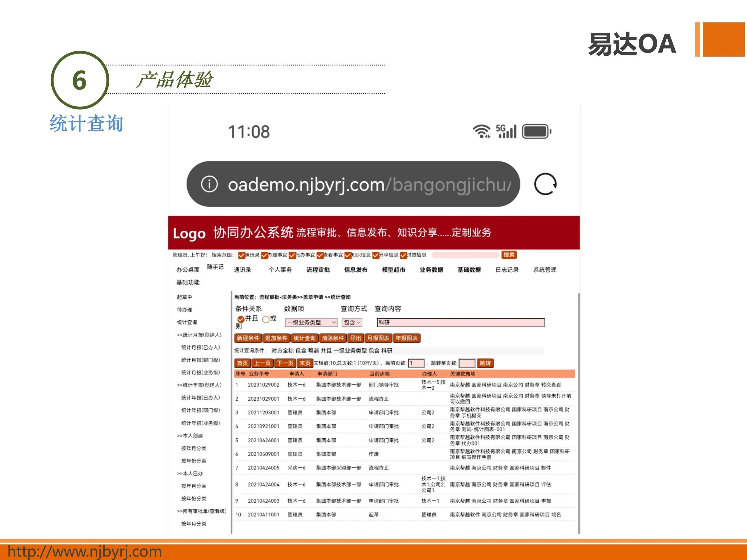Screen dimensions: 747x560
Task: Click the 统计查询 orange button
Action: (x=304, y=338)
